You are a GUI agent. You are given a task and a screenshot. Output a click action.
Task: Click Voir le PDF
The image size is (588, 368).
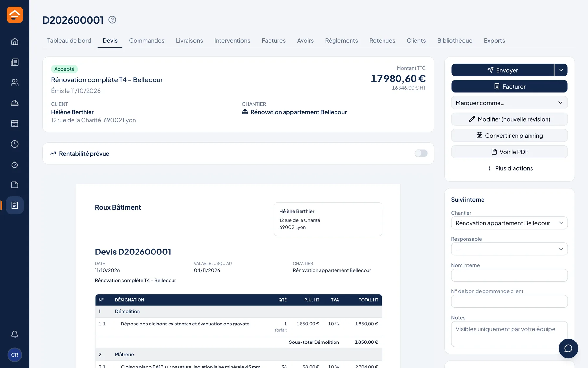[x=509, y=152]
